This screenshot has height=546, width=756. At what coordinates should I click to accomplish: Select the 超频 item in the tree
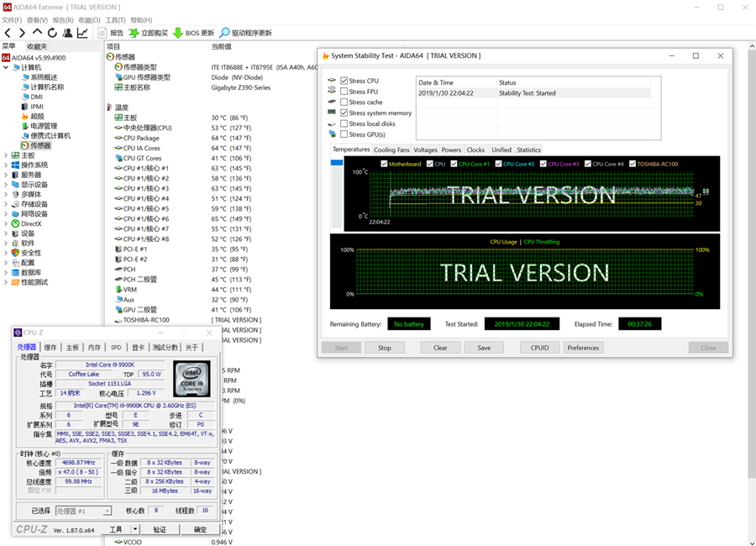(x=38, y=116)
